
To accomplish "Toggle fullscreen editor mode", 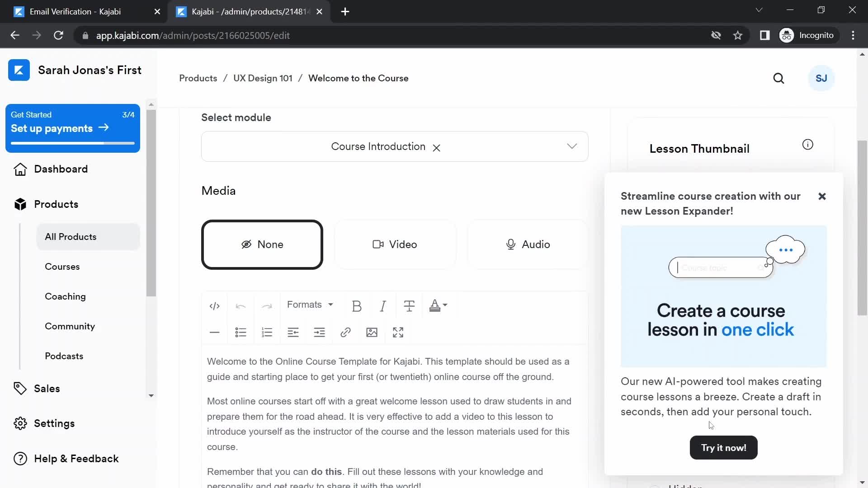I will 398,333.
